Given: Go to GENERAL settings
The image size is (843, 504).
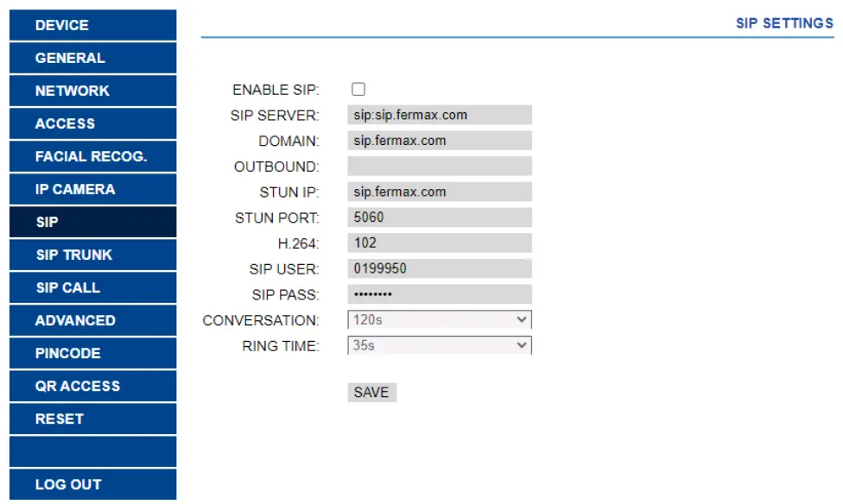Looking at the screenshot, I should click(92, 59).
